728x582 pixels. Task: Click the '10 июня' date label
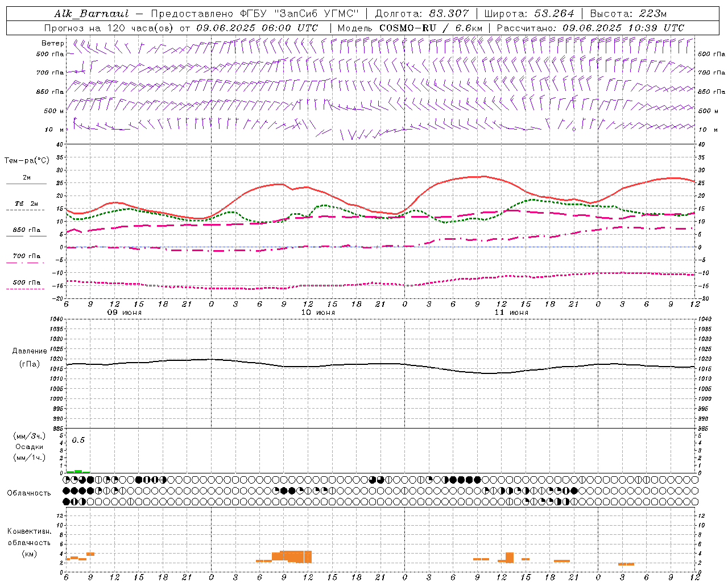coord(318,313)
